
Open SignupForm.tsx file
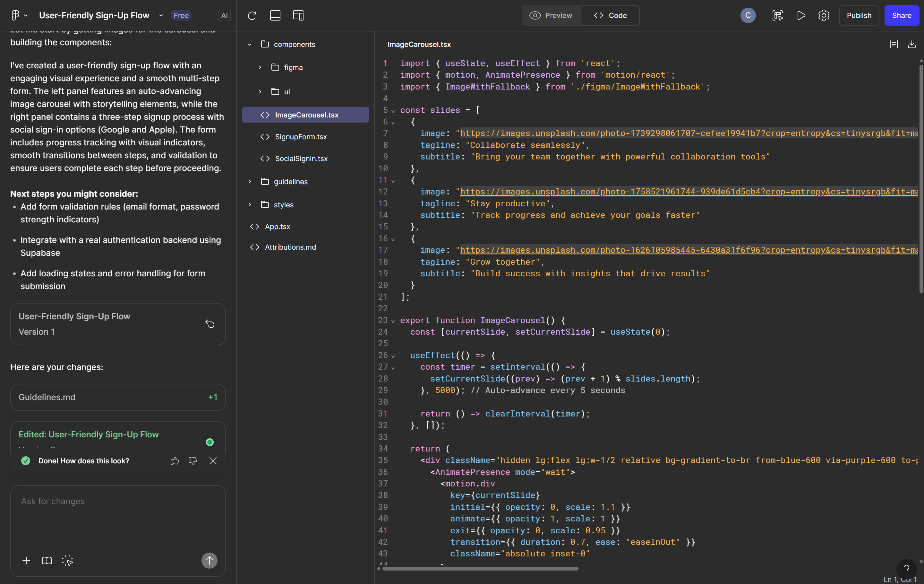305,137
